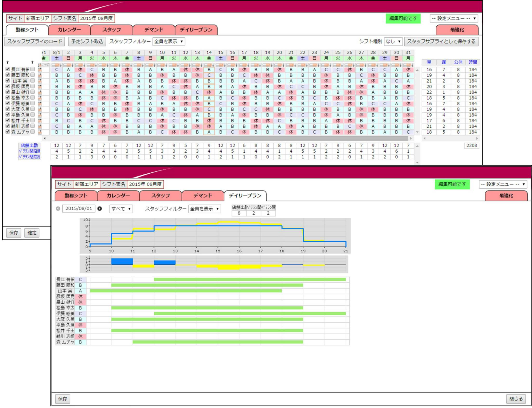Click row shift icon beside 松島 幸太
The height and width of the screenshot is (408, 532).
click(40, 98)
